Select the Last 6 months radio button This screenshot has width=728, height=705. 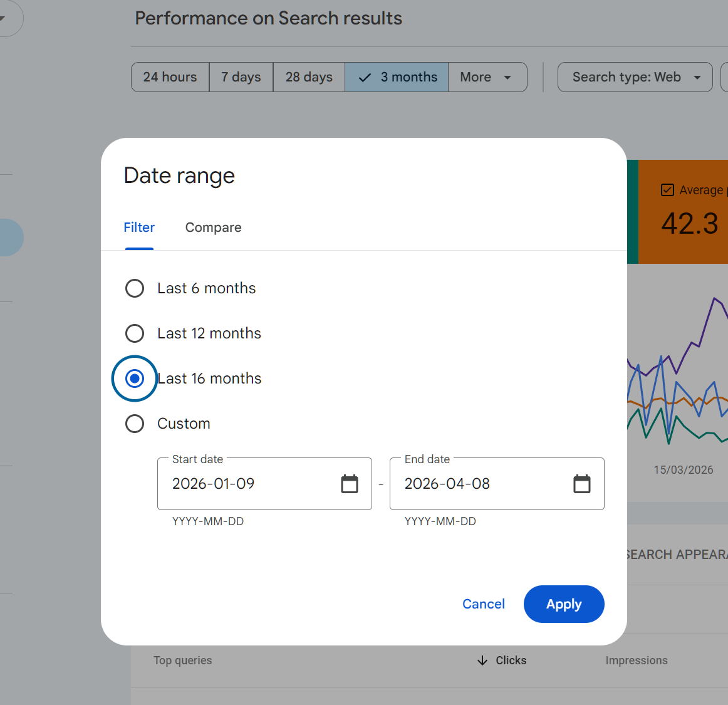click(x=135, y=288)
